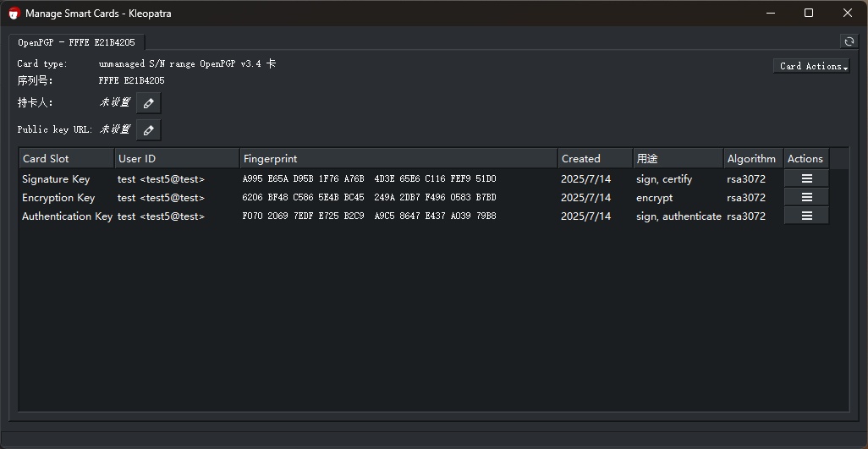Switch to OpenPGP FFFE E21B4205 tab
The height and width of the screenshot is (449, 868).
point(76,42)
